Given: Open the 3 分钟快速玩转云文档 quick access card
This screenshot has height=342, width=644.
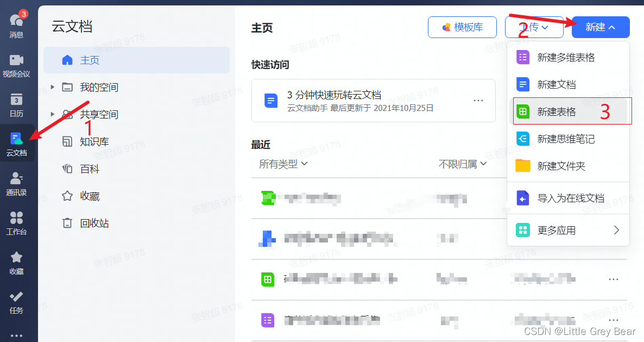Looking at the screenshot, I should click(x=374, y=101).
